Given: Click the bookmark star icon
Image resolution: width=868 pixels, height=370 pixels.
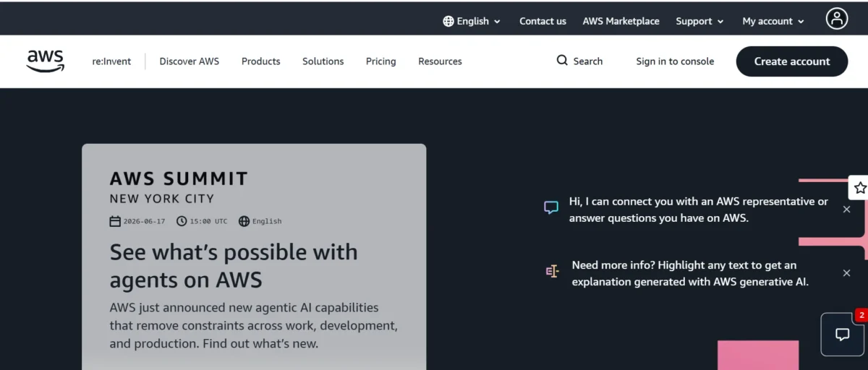Looking at the screenshot, I should coord(859,188).
